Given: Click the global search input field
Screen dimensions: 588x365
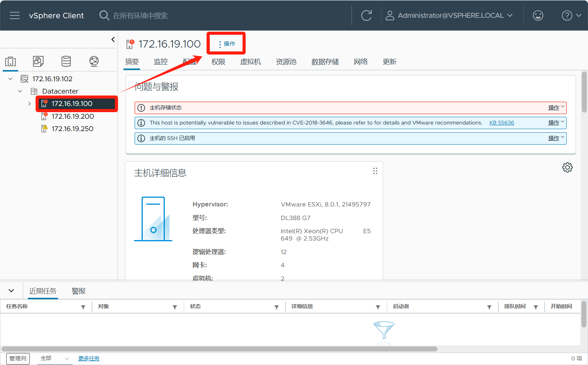Looking at the screenshot, I should (x=224, y=15).
